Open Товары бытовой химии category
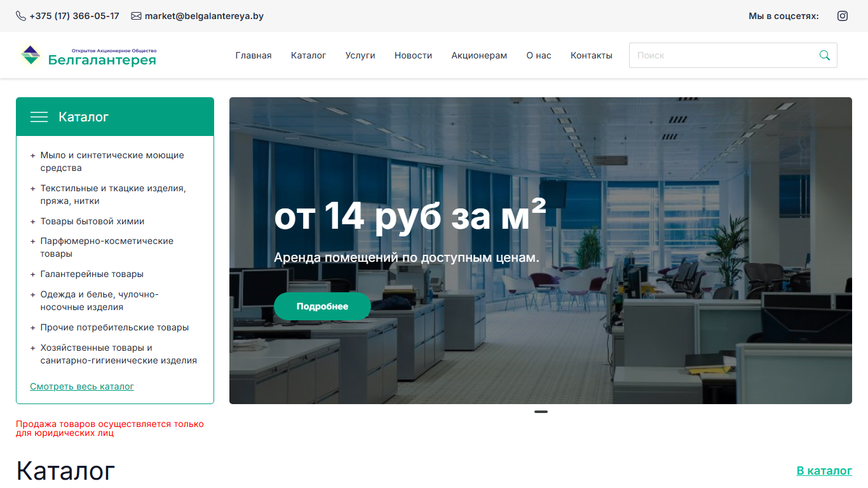The height and width of the screenshot is (488, 868). point(93,221)
